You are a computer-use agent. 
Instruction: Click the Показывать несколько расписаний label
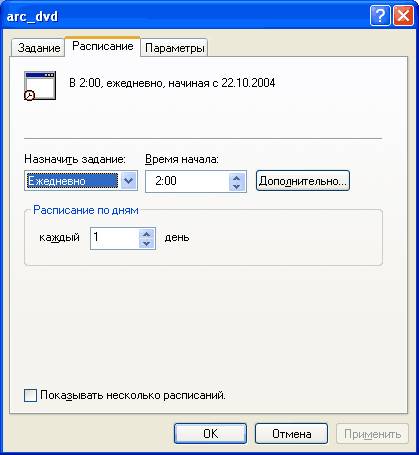coord(133,396)
